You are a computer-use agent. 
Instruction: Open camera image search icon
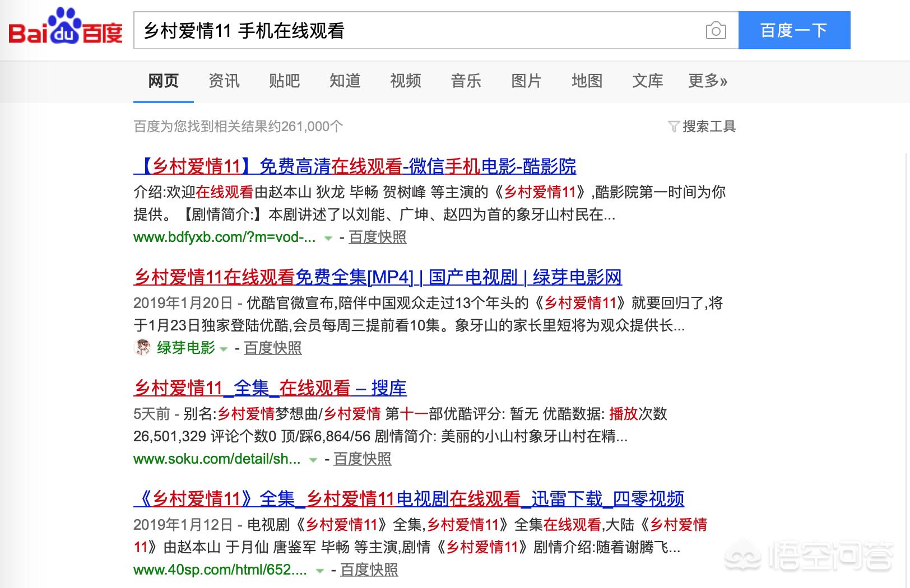click(716, 30)
